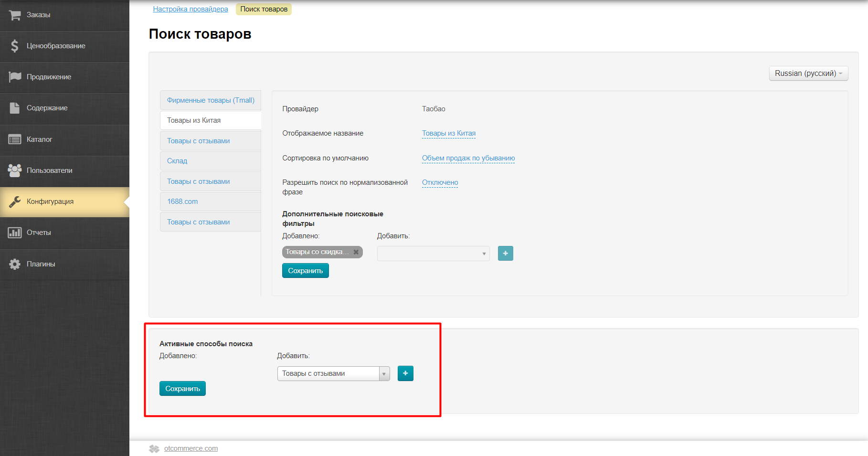Toggle search by normalized phrase setting
Viewport: 868px width, 456px height.
point(439,182)
